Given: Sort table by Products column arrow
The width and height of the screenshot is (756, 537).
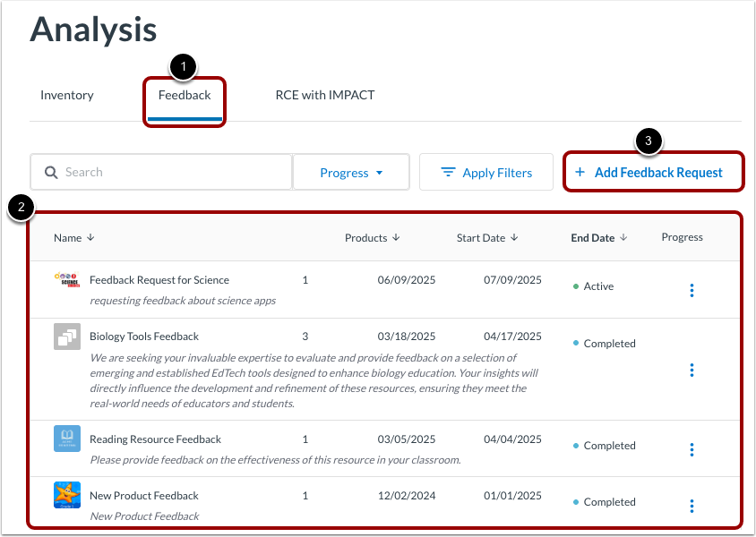Looking at the screenshot, I should [x=396, y=237].
